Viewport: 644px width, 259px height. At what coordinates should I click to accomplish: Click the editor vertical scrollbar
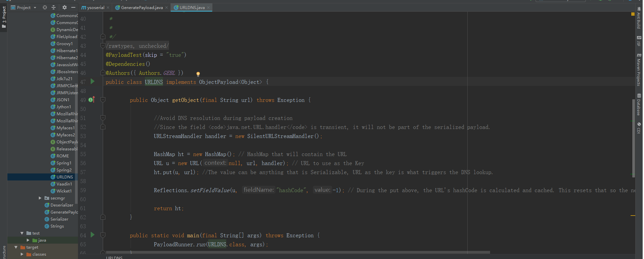[633, 138]
